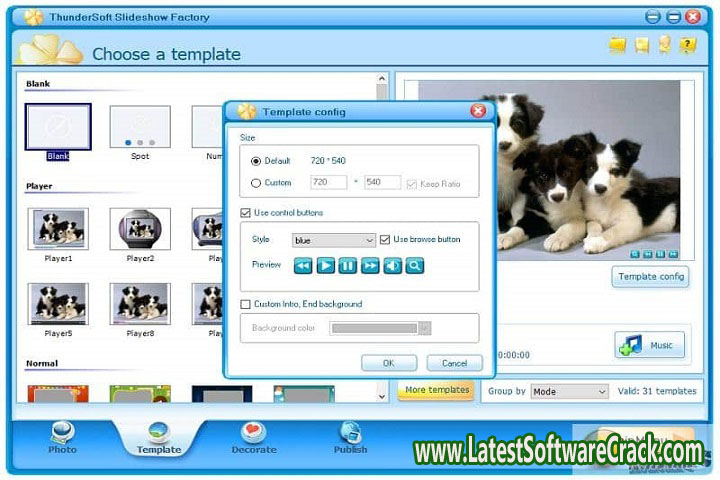Viewport: 720px width, 480px height.
Task: Click the yellow person icon in header
Action: [x=664, y=45]
